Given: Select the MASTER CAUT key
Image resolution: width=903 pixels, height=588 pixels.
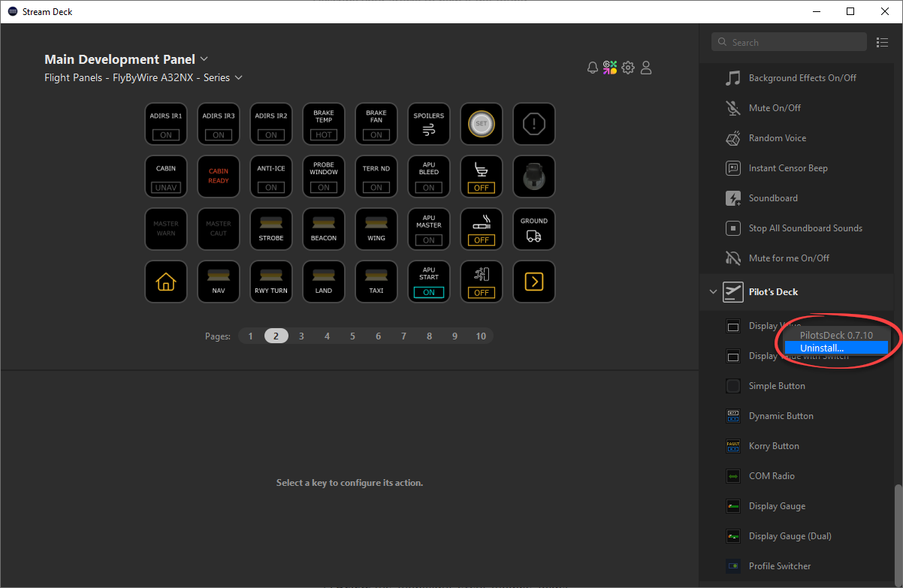Looking at the screenshot, I should tap(219, 229).
